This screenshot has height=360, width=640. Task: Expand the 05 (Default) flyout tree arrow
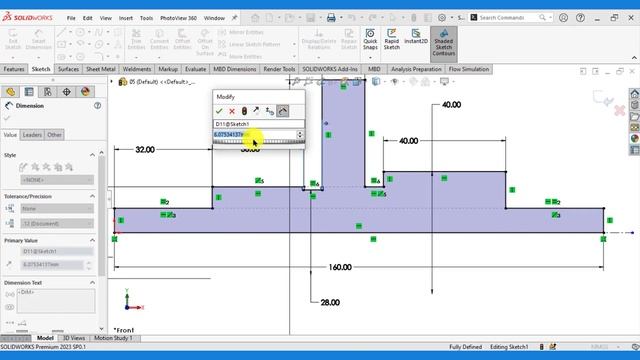(x=111, y=82)
